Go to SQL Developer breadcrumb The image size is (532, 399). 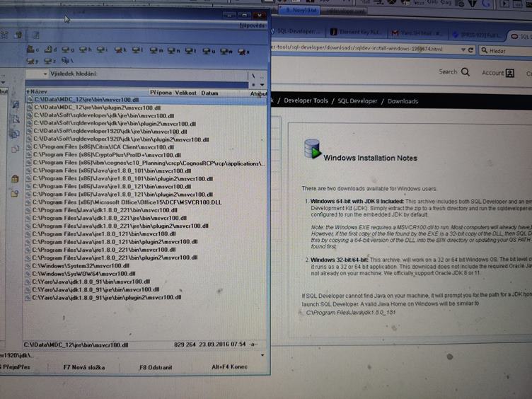(x=357, y=101)
